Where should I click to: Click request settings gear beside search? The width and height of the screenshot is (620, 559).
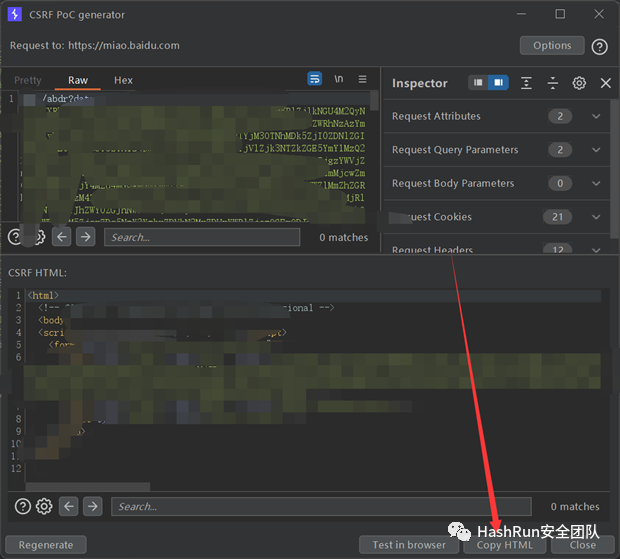(40, 237)
